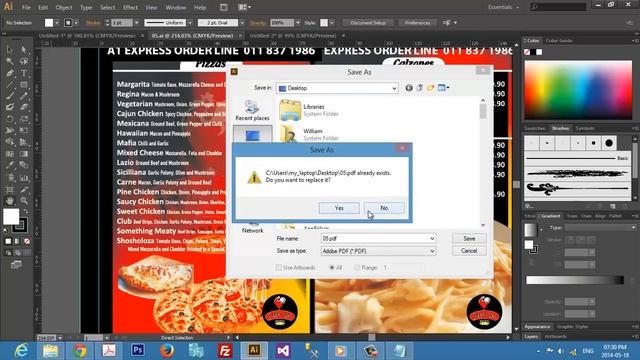Open the Effect menu

[130, 7]
